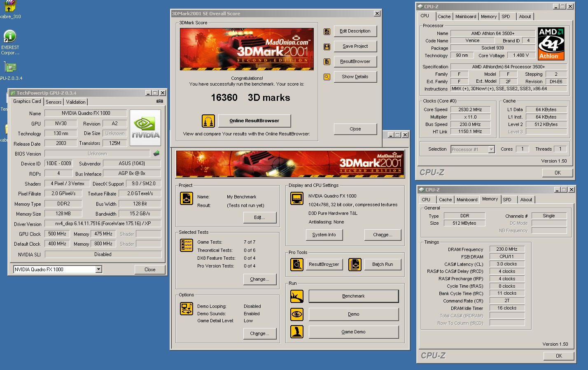Select the xabre_310 archive desktop icon
Image resolution: width=588 pixels, height=370 pixels.
(10, 10)
